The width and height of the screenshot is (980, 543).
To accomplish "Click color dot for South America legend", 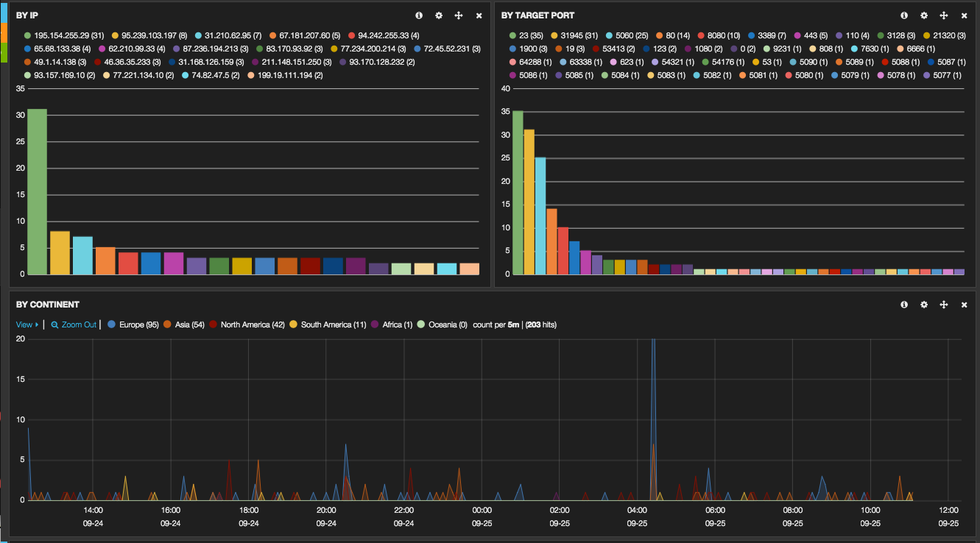I will click(294, 324).
